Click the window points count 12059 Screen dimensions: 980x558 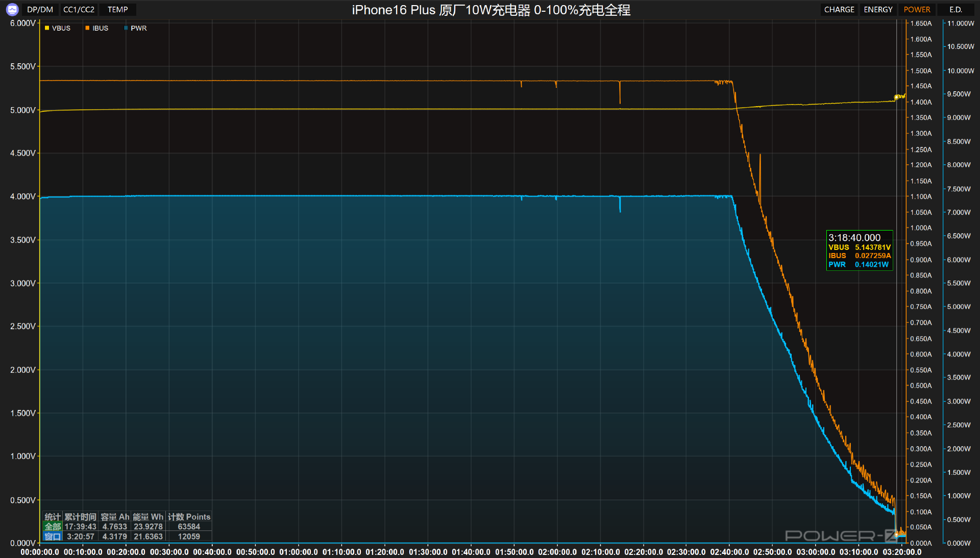click(189, 536)
